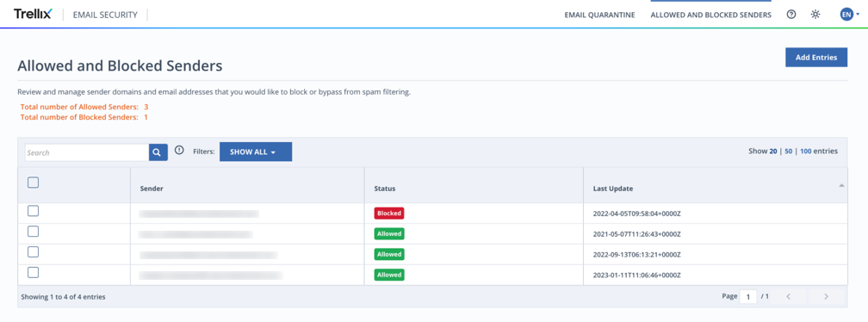
Task: Toggle the select-all header checkbox
Action: 34,183
